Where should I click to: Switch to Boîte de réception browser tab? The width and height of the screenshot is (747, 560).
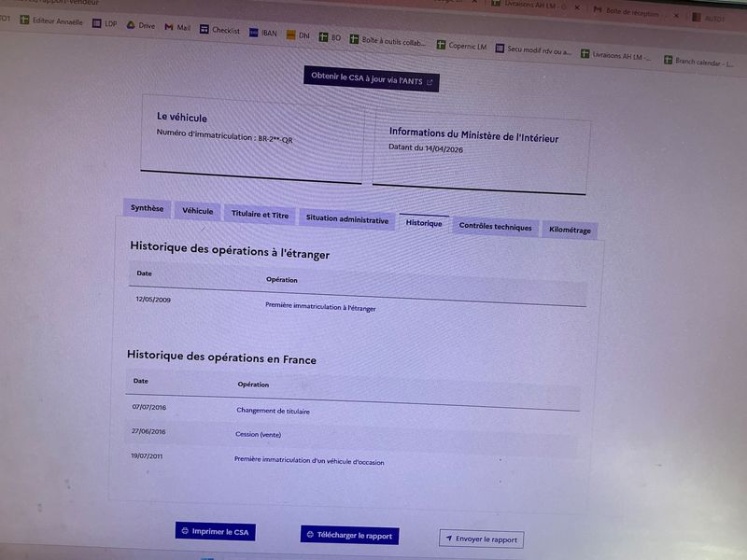click(626, 11)
